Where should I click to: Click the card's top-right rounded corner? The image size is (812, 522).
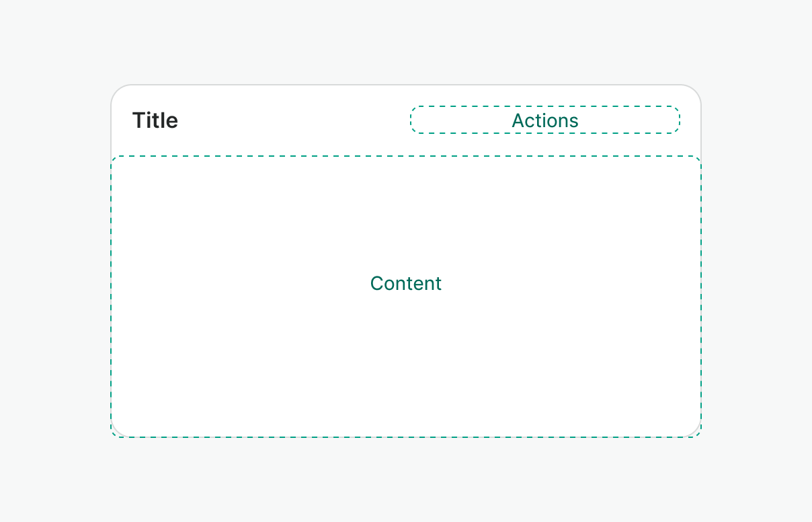695,91
